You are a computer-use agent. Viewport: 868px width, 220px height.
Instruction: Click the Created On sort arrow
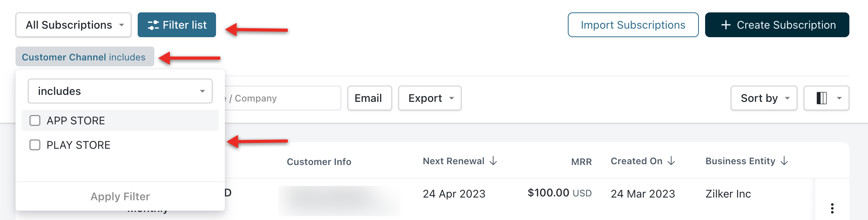pyautogui.click(x=671, y=161)
